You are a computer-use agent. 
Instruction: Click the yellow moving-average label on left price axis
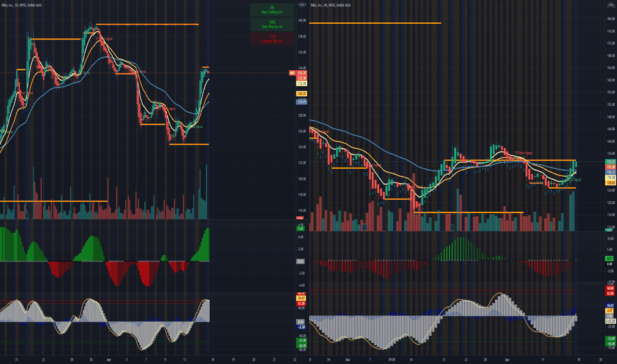pos(302,83)
